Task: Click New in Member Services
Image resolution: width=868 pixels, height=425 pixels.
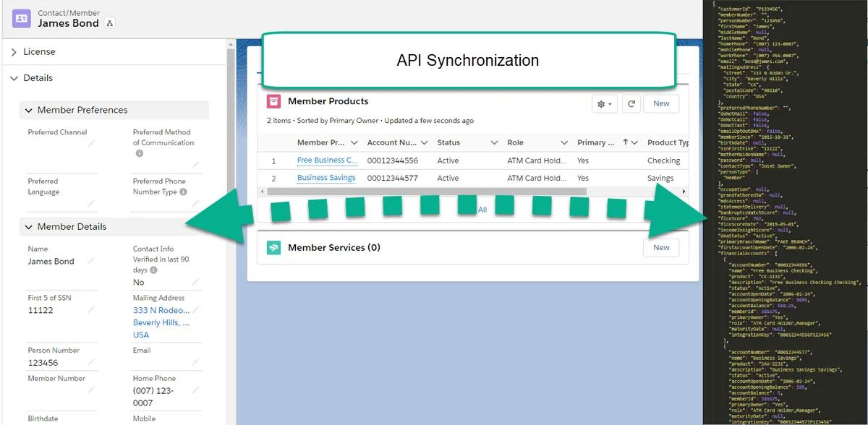Action: coord(661,247)
